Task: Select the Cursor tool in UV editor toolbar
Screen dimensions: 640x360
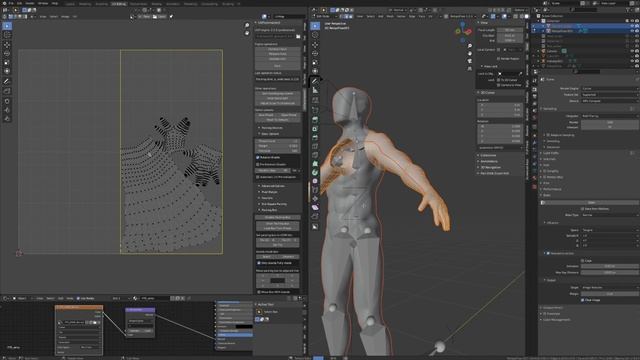Action: tap(7, 35)
